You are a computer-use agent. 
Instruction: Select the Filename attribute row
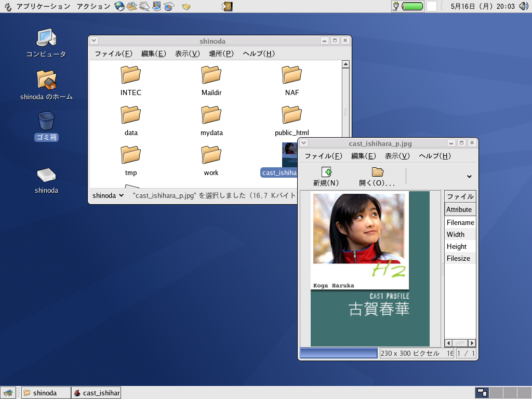click(460, 222)
